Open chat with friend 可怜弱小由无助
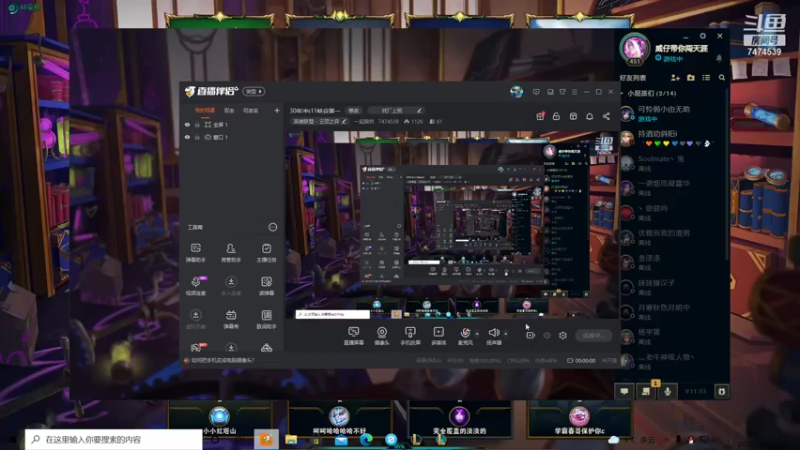 [671, 114]
